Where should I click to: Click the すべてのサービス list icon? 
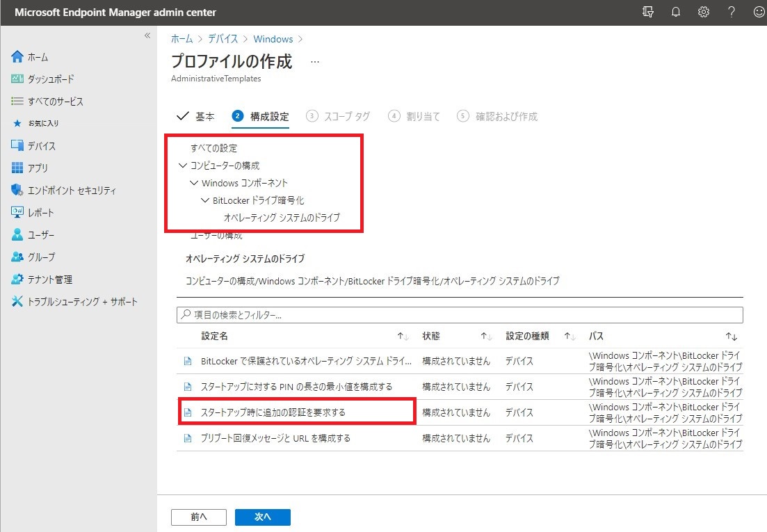pos(17,102)
